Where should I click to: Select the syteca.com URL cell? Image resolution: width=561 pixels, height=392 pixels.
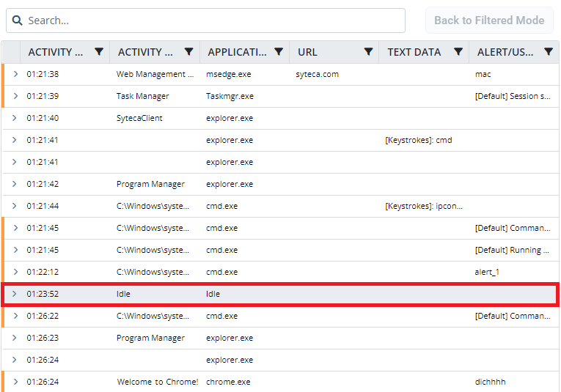[x=317, y=74]
